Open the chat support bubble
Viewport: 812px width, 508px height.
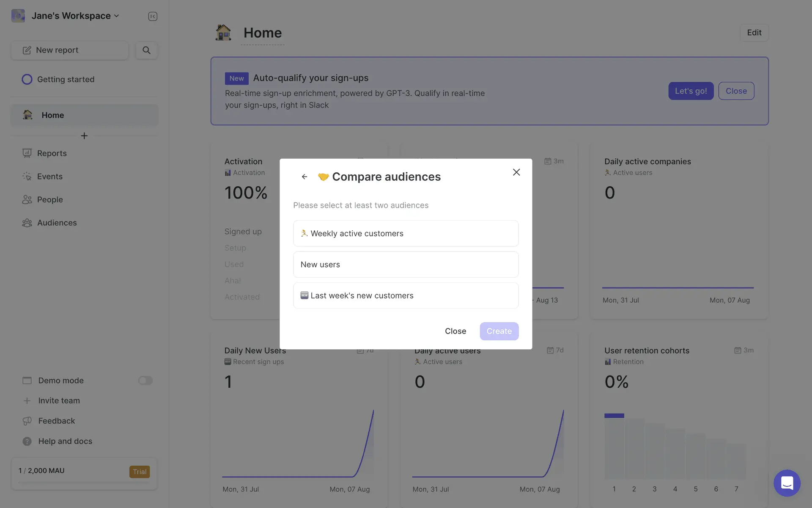(787, 483)
